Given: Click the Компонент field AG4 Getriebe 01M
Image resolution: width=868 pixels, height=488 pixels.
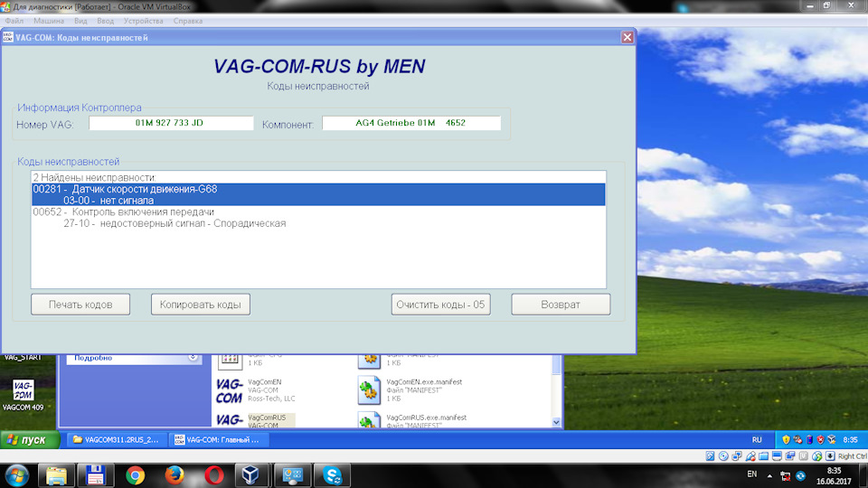Looking at the screenshot, I should [x=411, y=123].
